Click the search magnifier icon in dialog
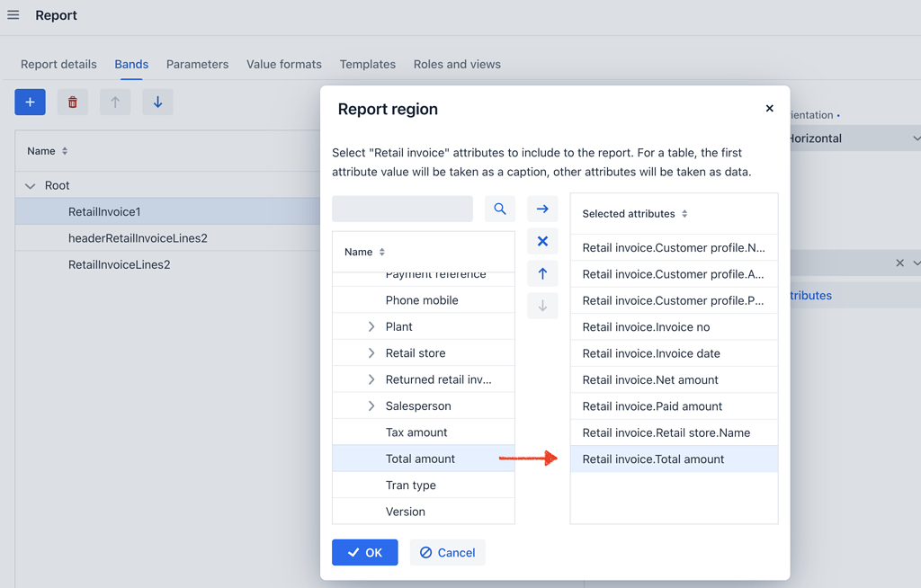 pyautogui.click(x=500, y=209)
